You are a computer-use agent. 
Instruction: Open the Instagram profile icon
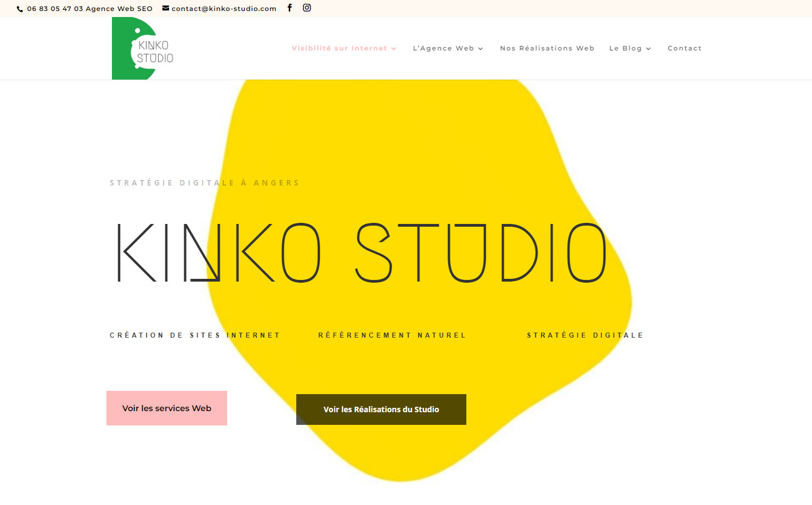tap(307, 8)
